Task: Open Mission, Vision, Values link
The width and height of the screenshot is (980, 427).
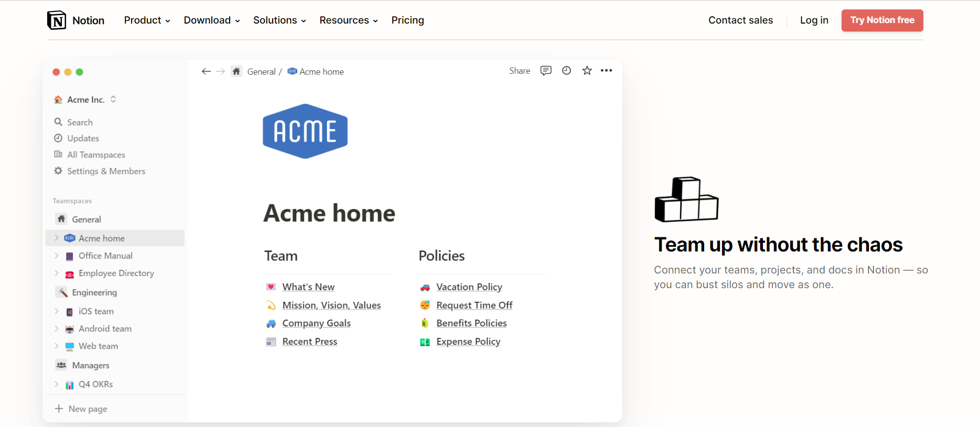Action: (331, 305)
